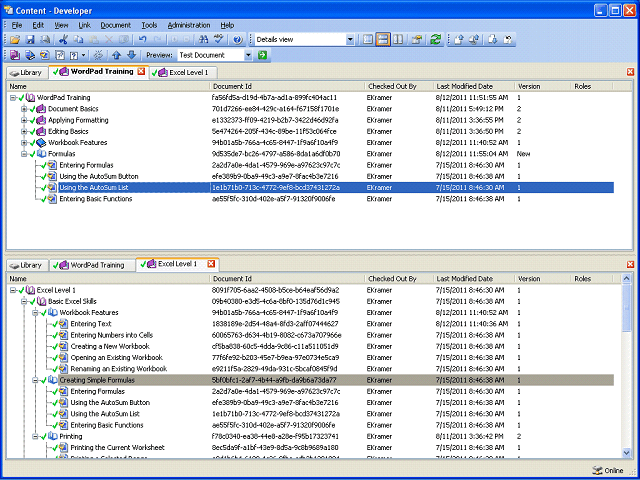Screen dimensions: 640x480
Task: Click the Open folder toolbar icon
Action: [15, 40]
